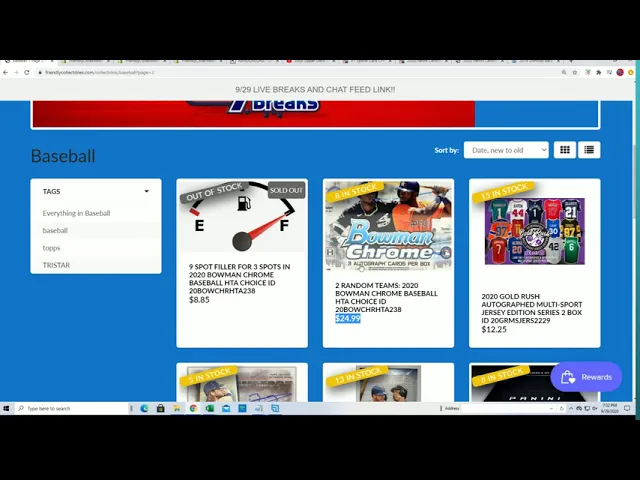The image size is (640, 480).
Task: Click the Breaks banner image
Action: pos(253,113)
